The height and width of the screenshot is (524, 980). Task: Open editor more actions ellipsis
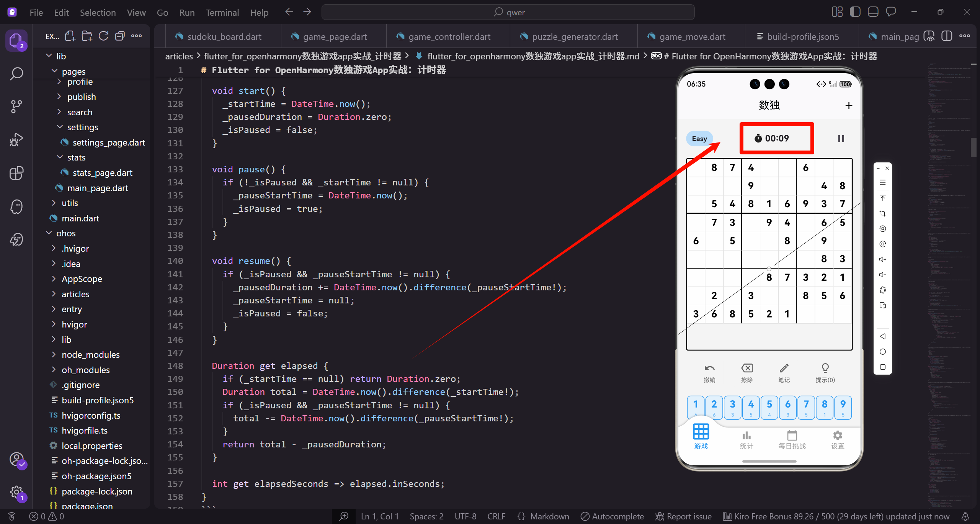point(964,36)
